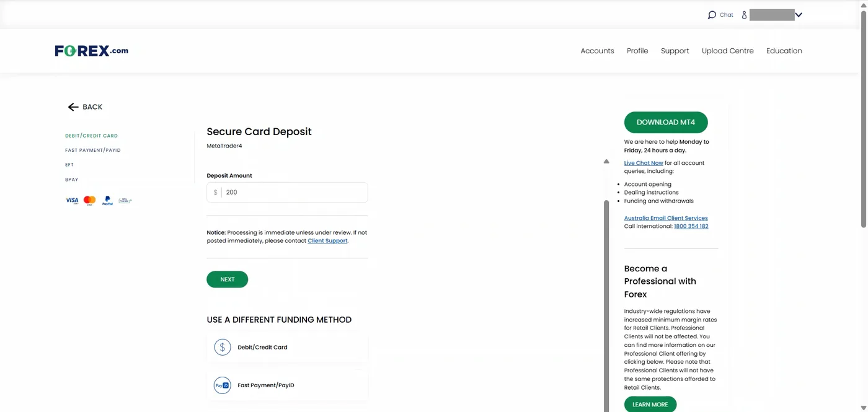
Task: Click the wire transfer logo
Action: tap(125, 200)
